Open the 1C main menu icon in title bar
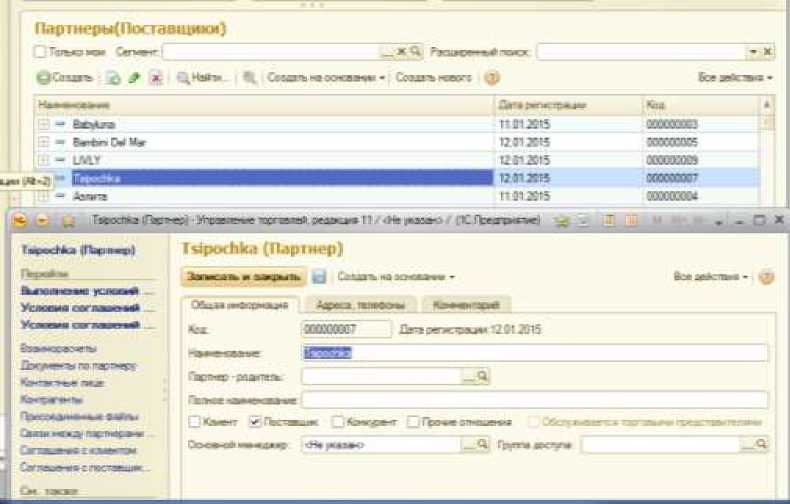Screen dimensions: 790x504 [x=20, y=220]
